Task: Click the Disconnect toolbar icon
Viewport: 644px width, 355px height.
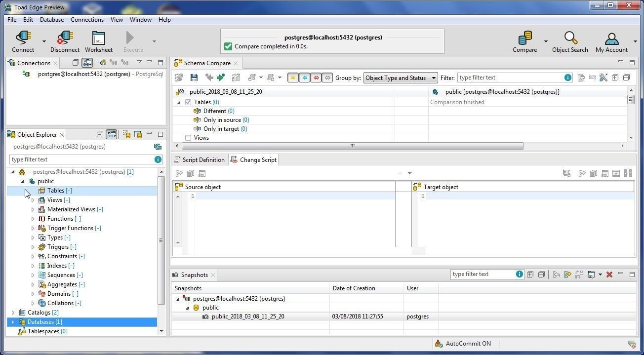Action: point(65,38)
